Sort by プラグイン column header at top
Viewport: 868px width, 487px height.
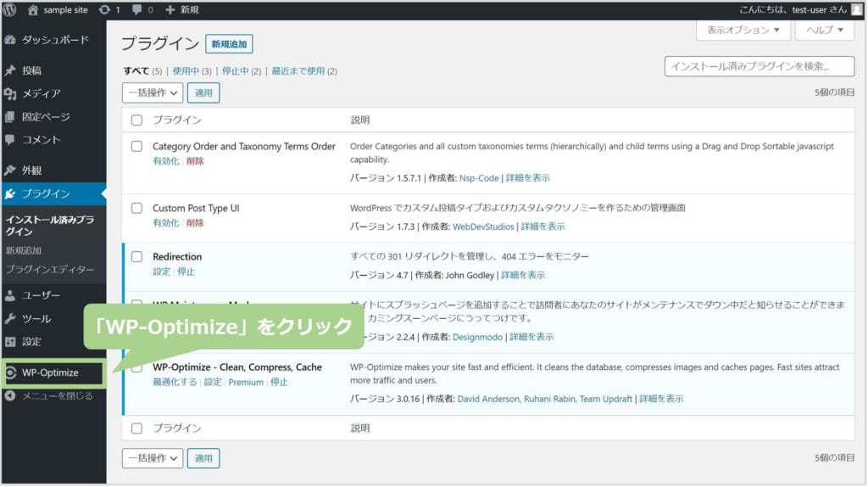click(x=177, y=120)
